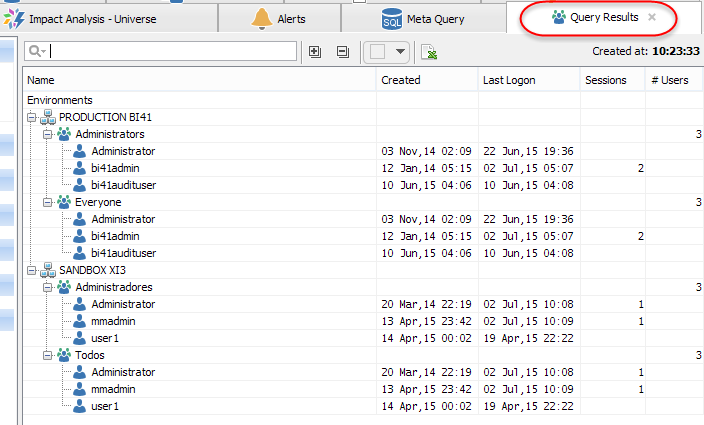Click user icon of bi41audituser under Everyone
Viewport: 704px width, 425px height.
79,253
